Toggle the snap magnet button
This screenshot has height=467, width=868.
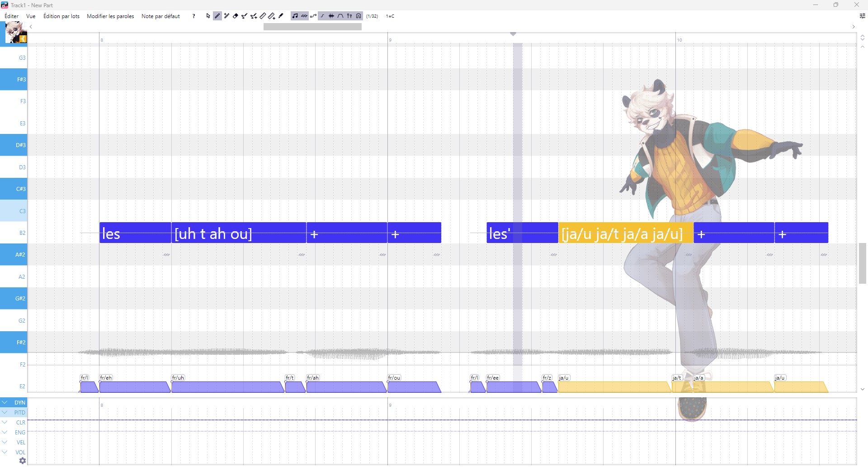click(359, 16)
